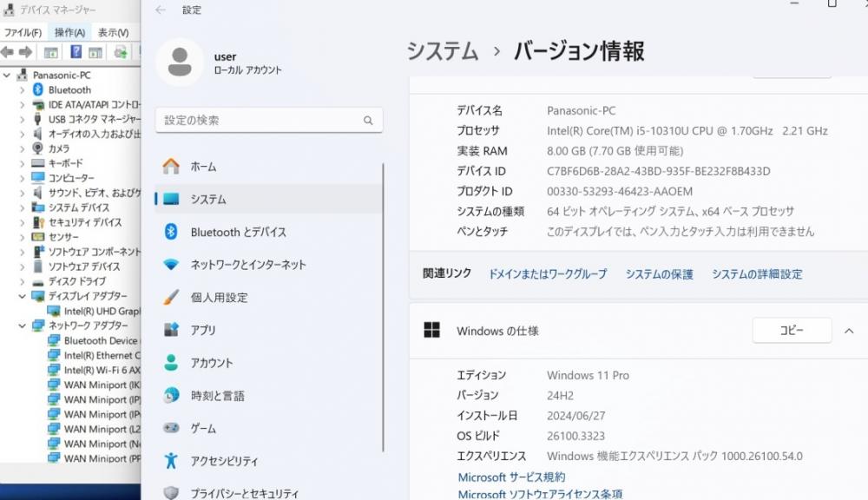Open システムの保護 link
Image resolution: width=868 pixels, height=500 pixels.
[660, 274]
